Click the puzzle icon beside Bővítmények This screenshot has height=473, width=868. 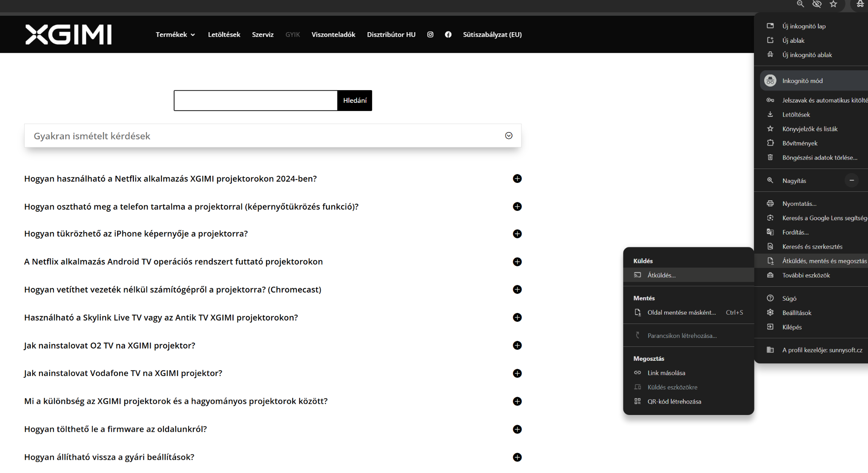pos(770,143)
